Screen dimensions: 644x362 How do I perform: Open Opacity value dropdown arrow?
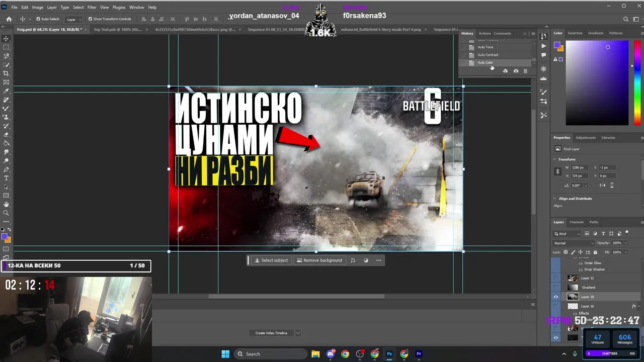point(624,243)
